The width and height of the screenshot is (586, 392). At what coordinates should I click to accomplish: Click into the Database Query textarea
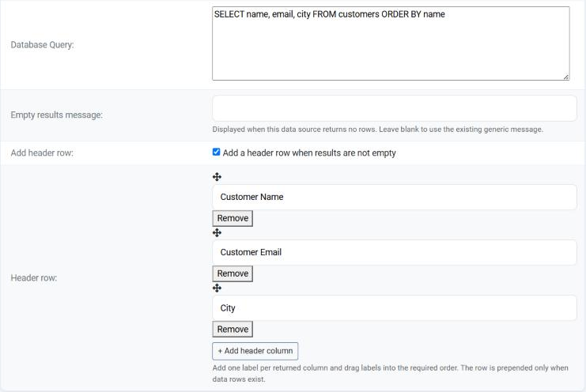391,43
